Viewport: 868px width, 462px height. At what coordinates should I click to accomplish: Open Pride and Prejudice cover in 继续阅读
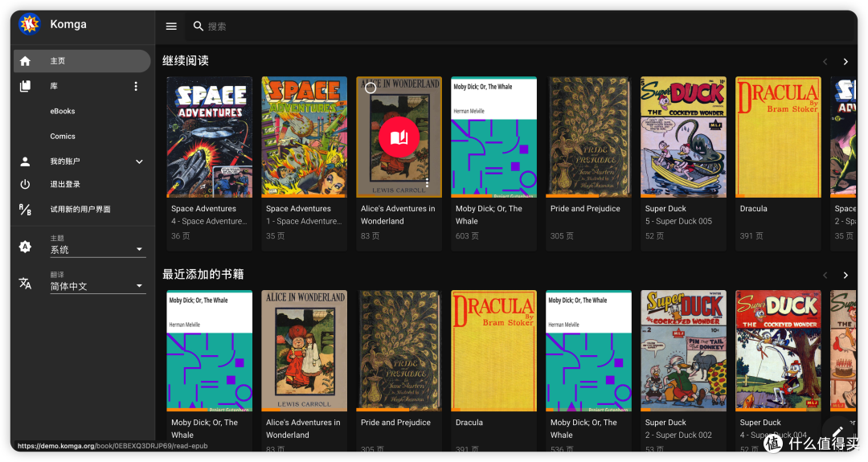click(588, 137)
